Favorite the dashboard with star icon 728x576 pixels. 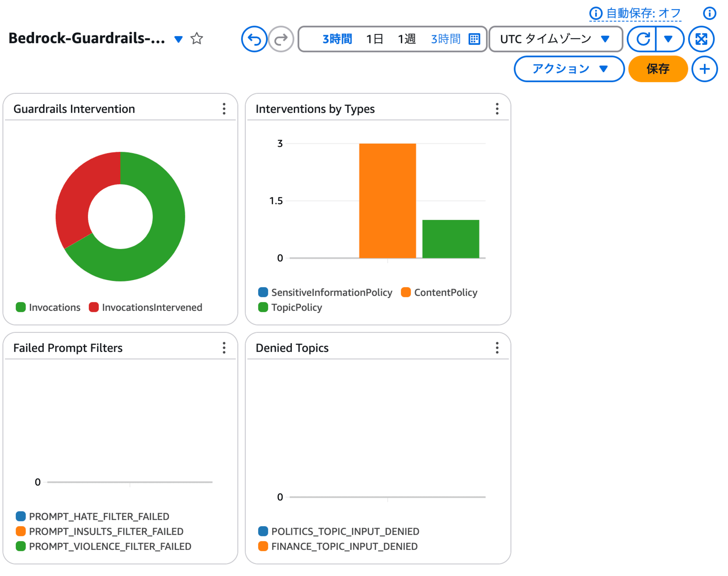pos(197,38)
